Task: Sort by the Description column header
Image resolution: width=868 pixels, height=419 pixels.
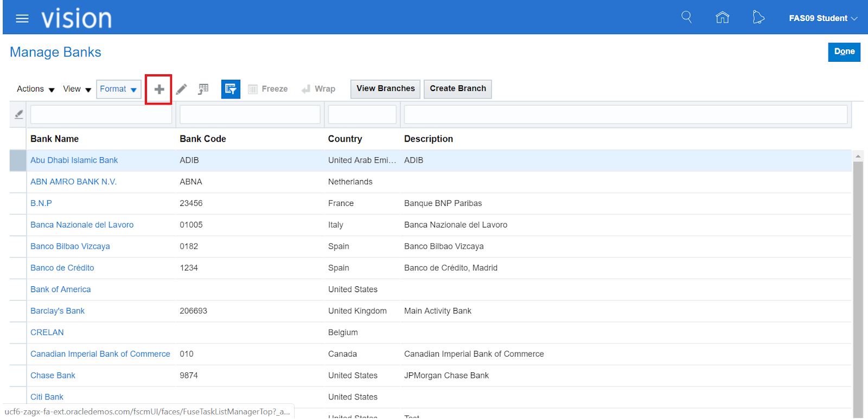Action: pos(429,139)
